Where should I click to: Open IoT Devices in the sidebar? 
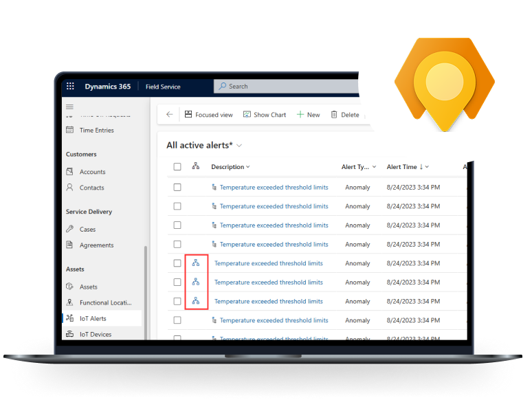95,334
